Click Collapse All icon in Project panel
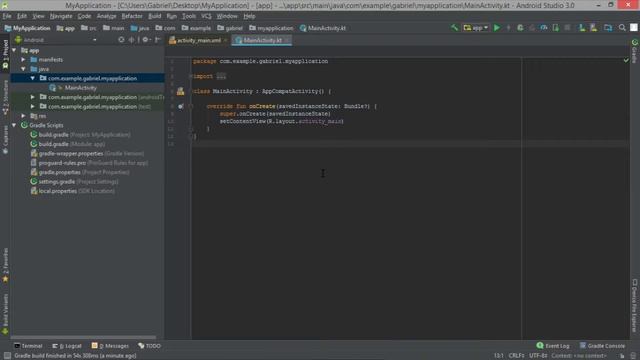Image resolution: width=640 pixels, height=360 pixels. [x=131, y=40]
